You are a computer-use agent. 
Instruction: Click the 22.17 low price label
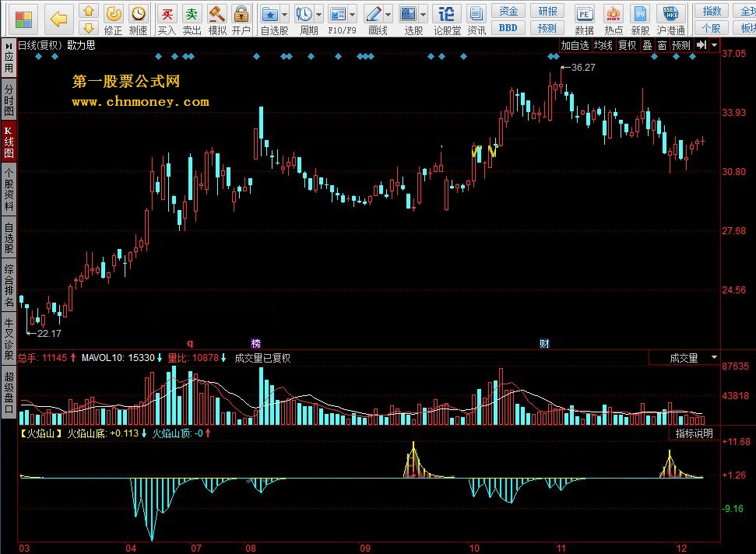click(x=49, y=333)
